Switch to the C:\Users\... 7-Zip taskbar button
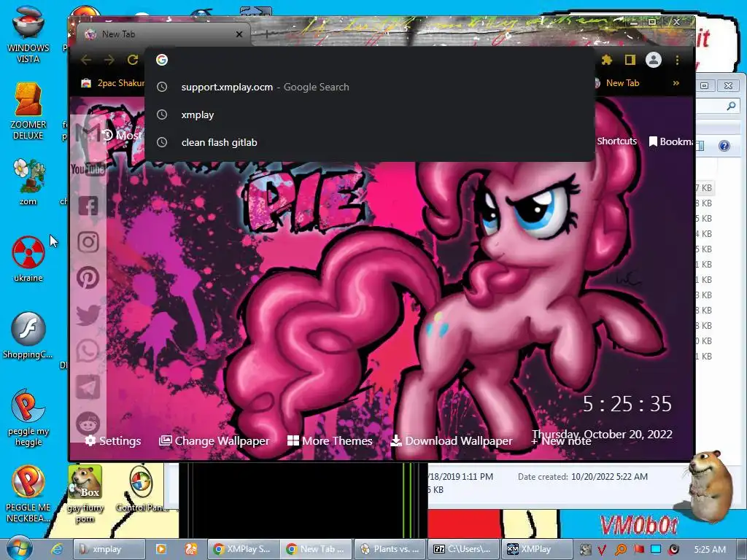The image size is (747, 560). pyautogui.click(x=463, y=549)
